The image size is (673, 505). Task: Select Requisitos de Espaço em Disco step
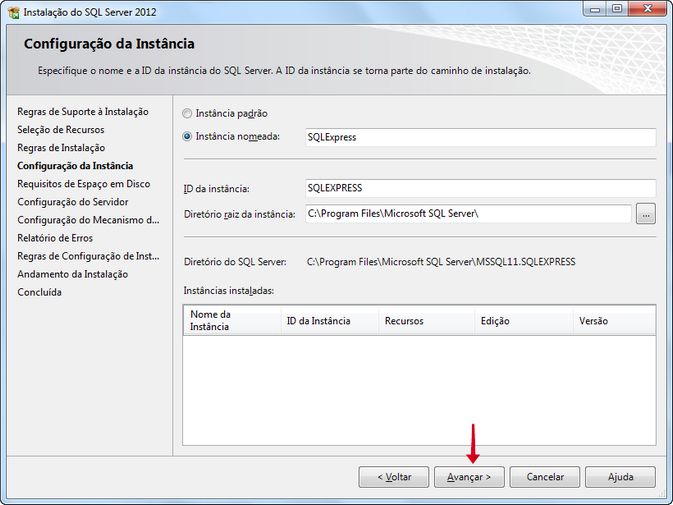(x=84, y=184)
